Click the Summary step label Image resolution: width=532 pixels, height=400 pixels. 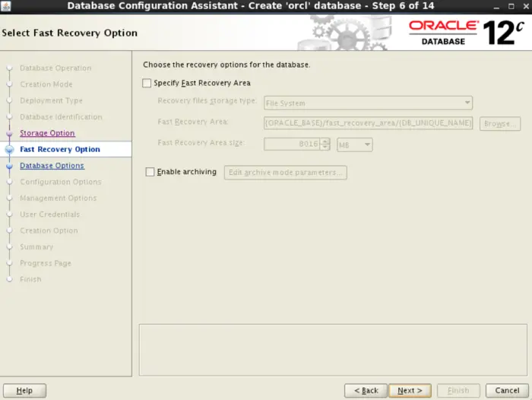(36, 247)
